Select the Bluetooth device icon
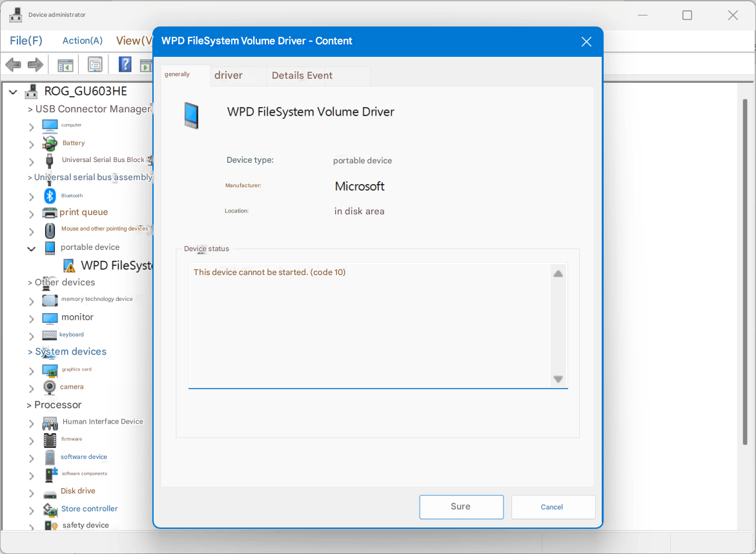The image size is (756, 554). [50, 195]
